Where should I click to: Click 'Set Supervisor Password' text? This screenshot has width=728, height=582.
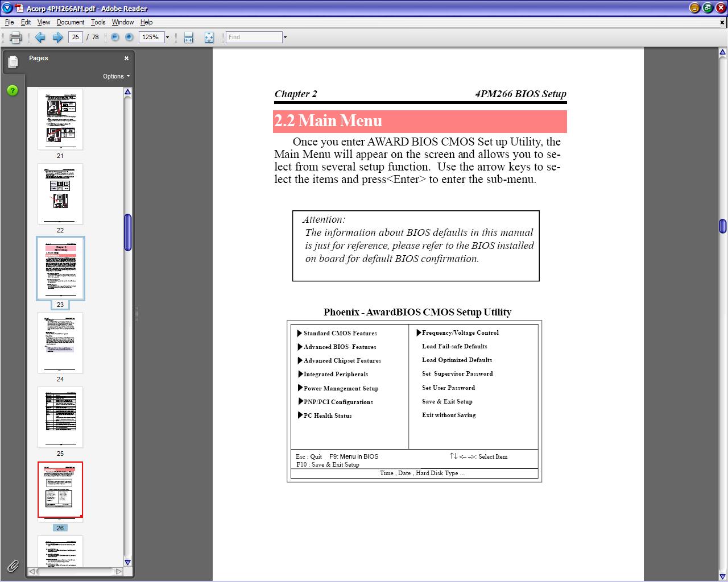pos(457,373)
